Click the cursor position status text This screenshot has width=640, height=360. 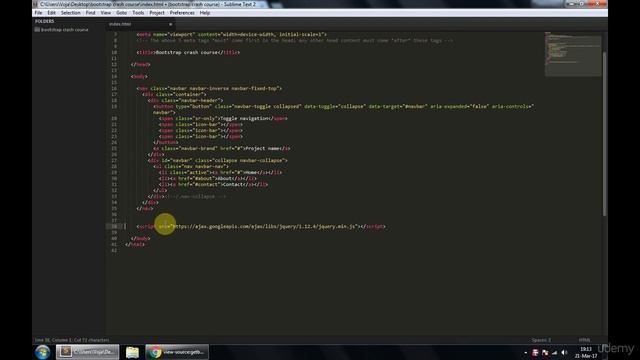click(72, 340)
